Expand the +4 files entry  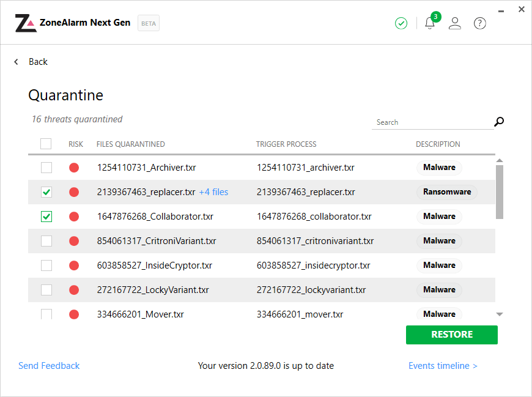pos(213,191)
